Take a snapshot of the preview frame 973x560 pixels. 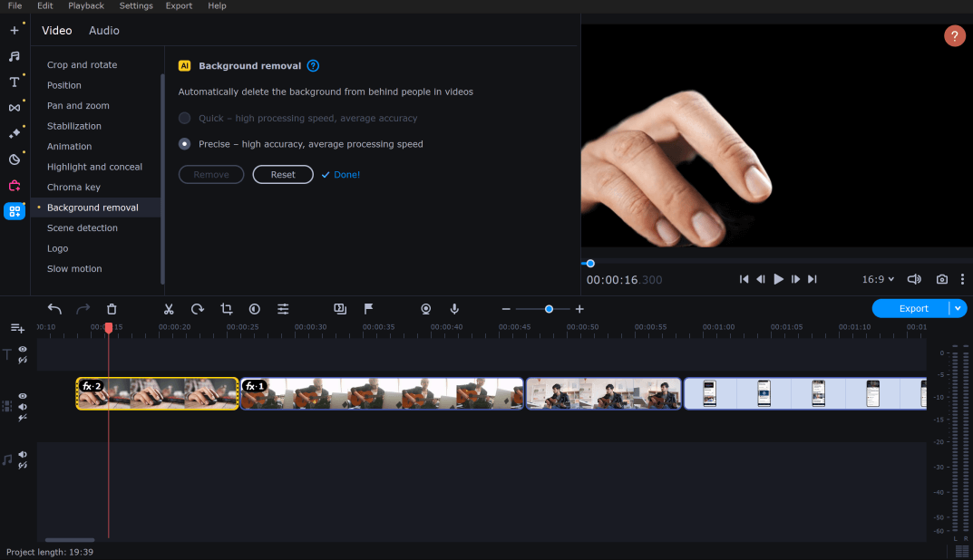point(941,279)
